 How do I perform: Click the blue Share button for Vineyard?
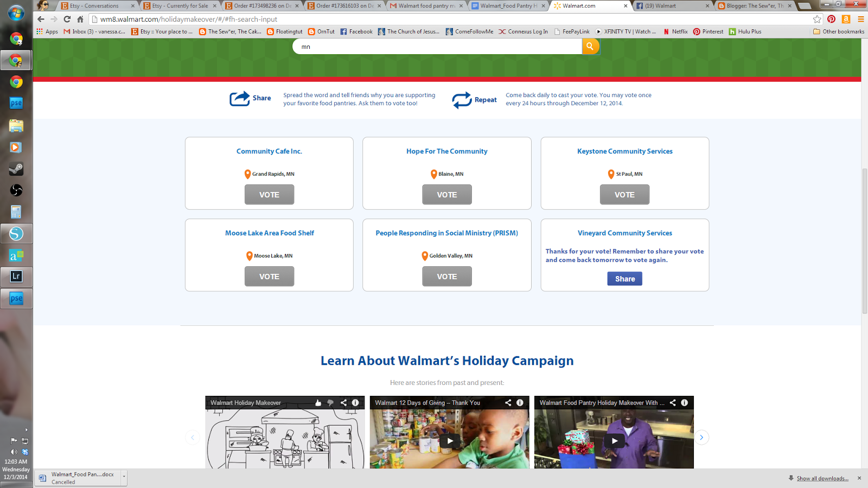[x=625, y=279]
